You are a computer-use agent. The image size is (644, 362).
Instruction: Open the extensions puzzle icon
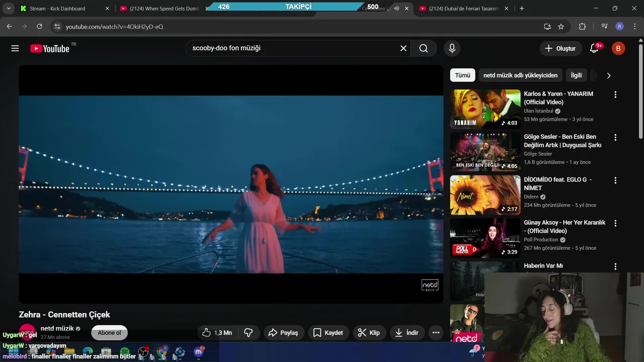pos(583,26)
